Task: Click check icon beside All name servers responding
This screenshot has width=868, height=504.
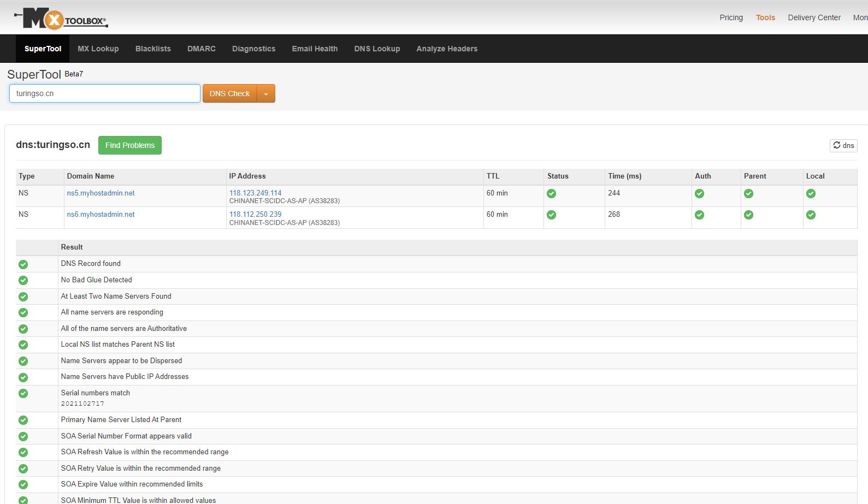Action: (23, 312)
